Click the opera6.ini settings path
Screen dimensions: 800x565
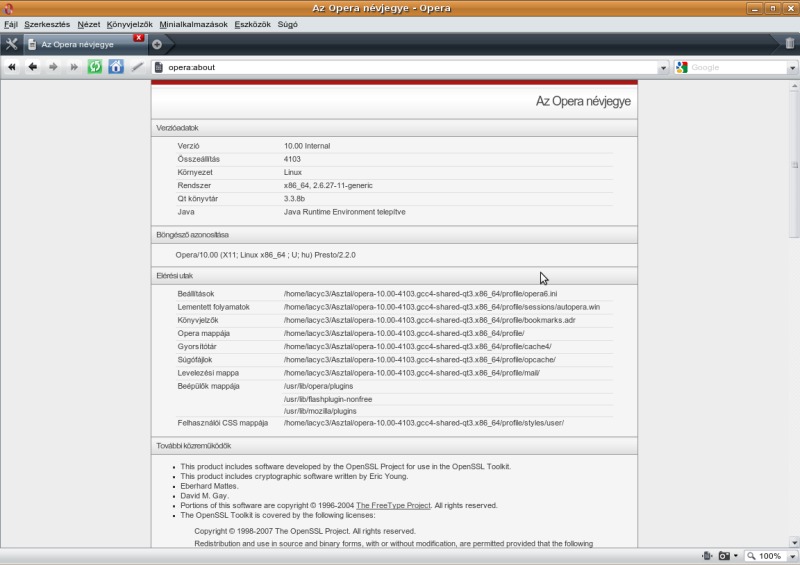pyautogui.click(x=420, y=294)
